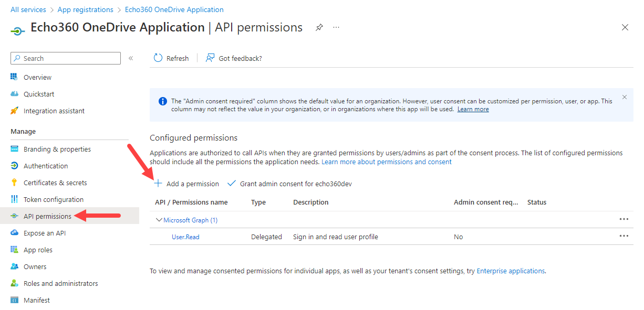Click the 'Delegated' type cell

[266, 237]
